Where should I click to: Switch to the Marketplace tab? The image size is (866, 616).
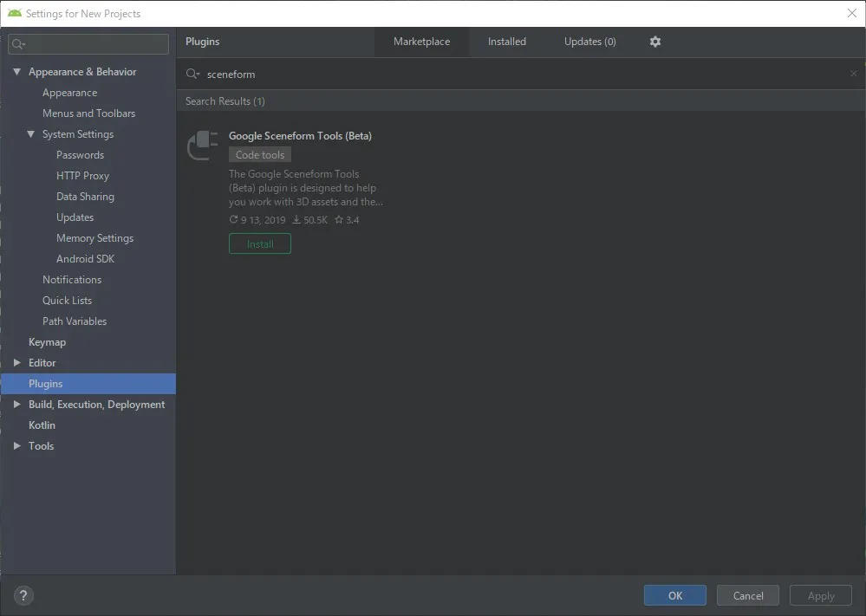click(421, 42)
